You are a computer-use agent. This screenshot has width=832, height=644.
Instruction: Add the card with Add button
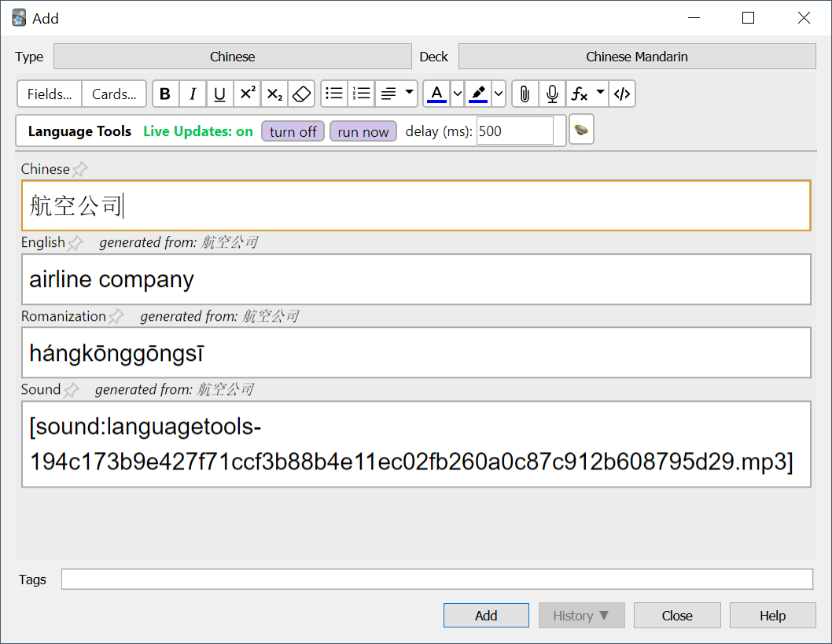tap(486, 616)
